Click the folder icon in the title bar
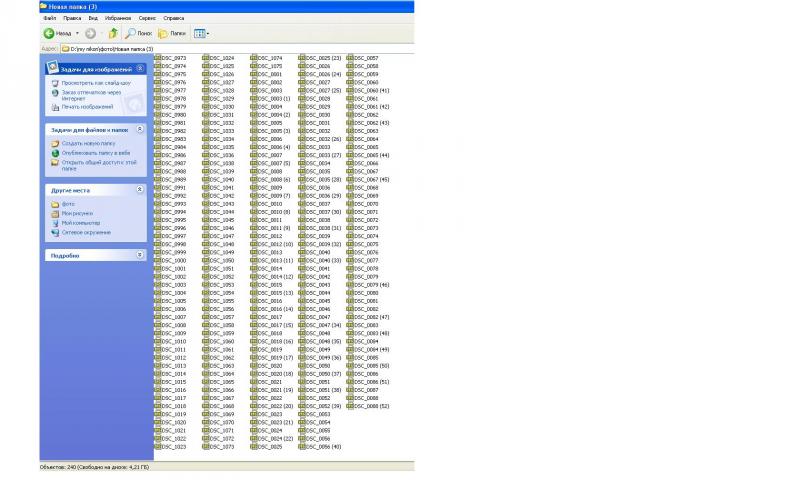Screen dimensions: 800x500 tap(44, 7)
